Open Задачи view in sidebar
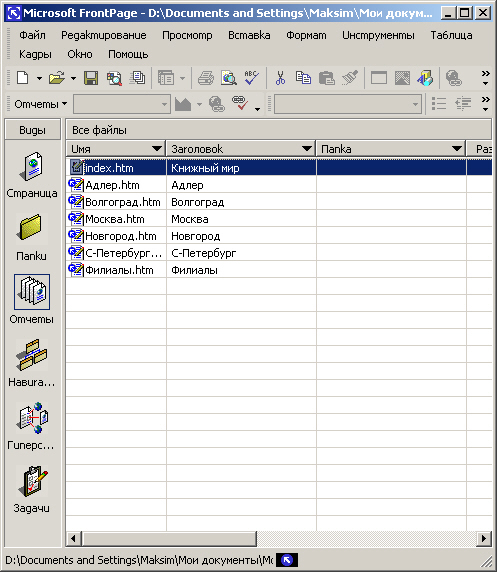 [x=32, y=489]
